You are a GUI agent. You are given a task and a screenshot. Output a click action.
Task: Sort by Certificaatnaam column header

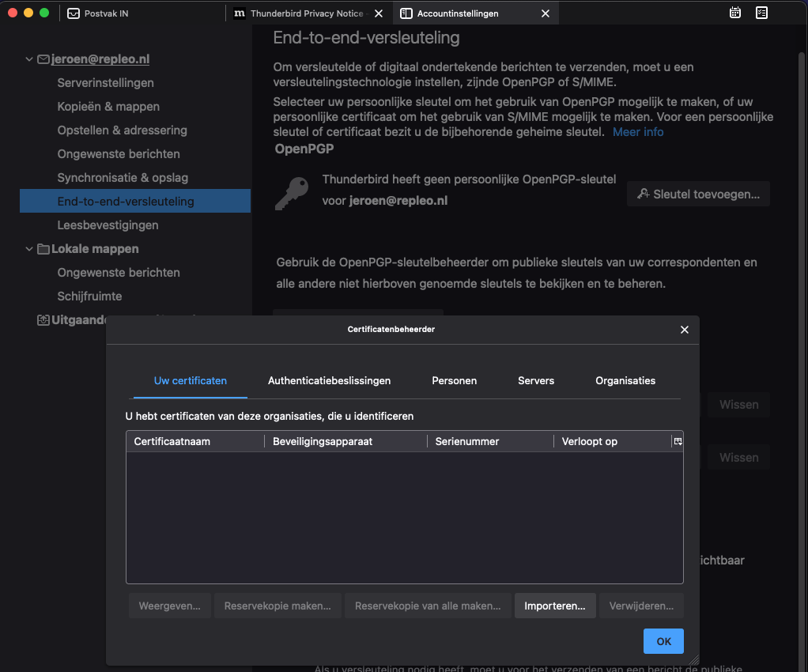coord(195,441)
